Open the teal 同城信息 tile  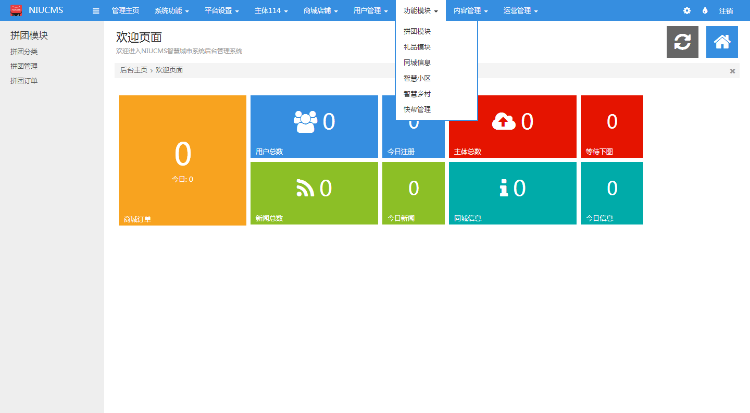coord(513,193)
